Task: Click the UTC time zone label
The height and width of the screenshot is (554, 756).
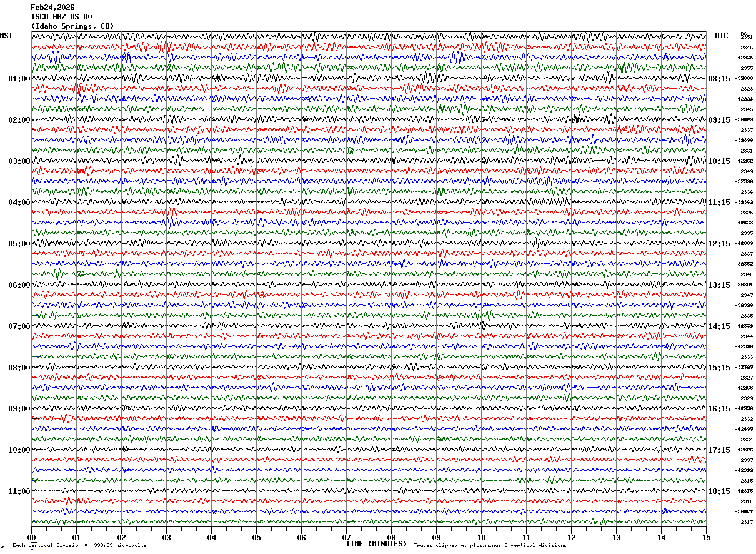Action: [x=722, y=36]
